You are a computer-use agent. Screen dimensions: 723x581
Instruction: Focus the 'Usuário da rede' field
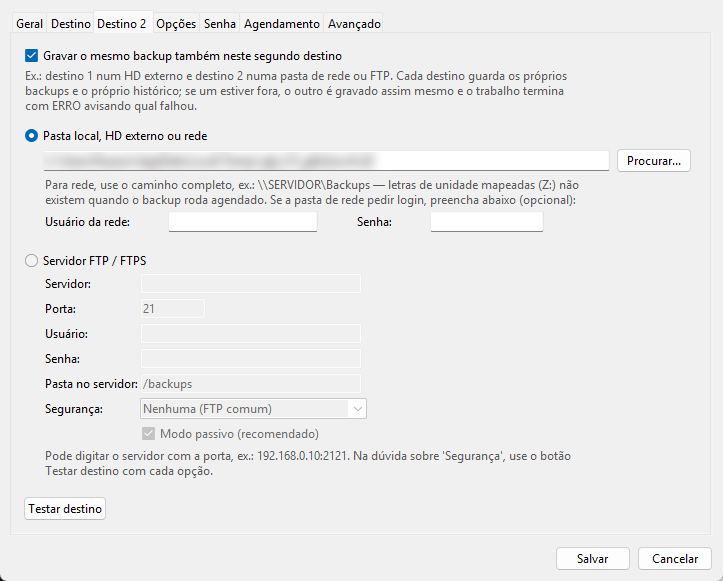point(243,222)
